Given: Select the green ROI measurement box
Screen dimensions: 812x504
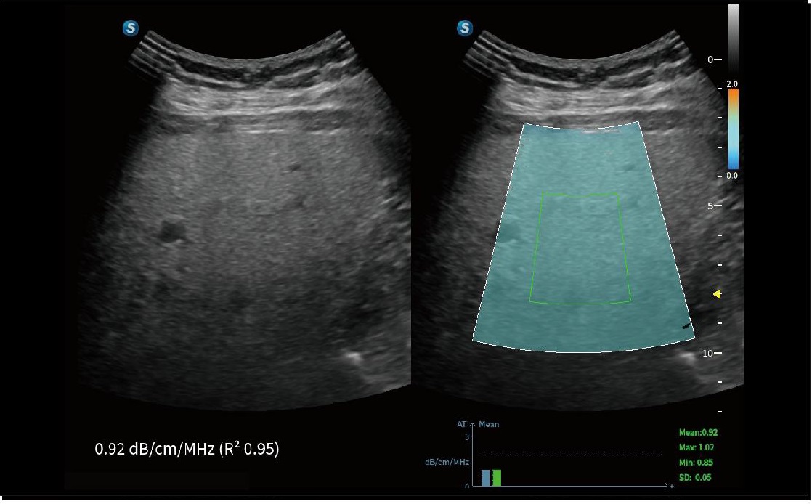Looking at the screenshot, I should tap(580, 247).
